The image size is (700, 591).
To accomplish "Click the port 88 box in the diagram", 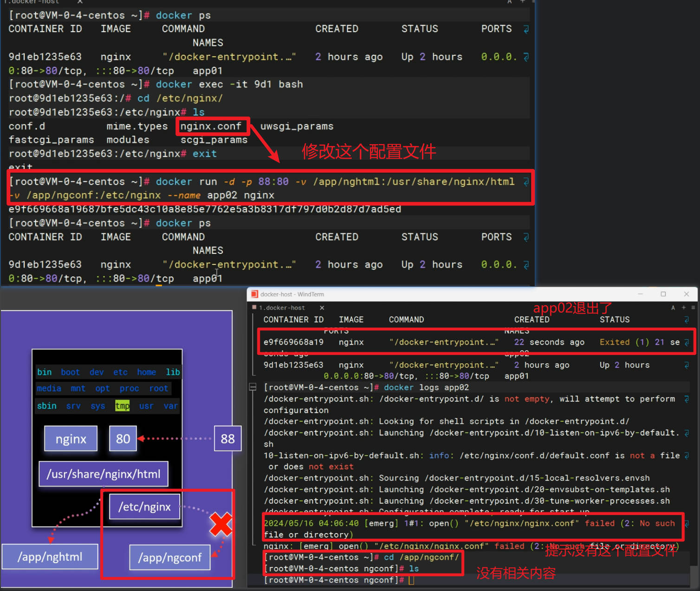I will click(x=227, y=438).
